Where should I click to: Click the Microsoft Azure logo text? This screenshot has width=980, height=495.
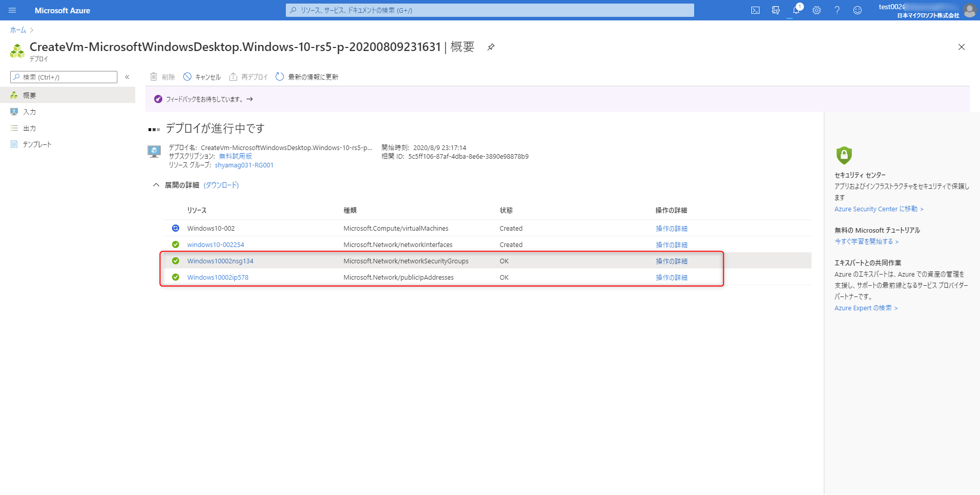coord(62,10)
